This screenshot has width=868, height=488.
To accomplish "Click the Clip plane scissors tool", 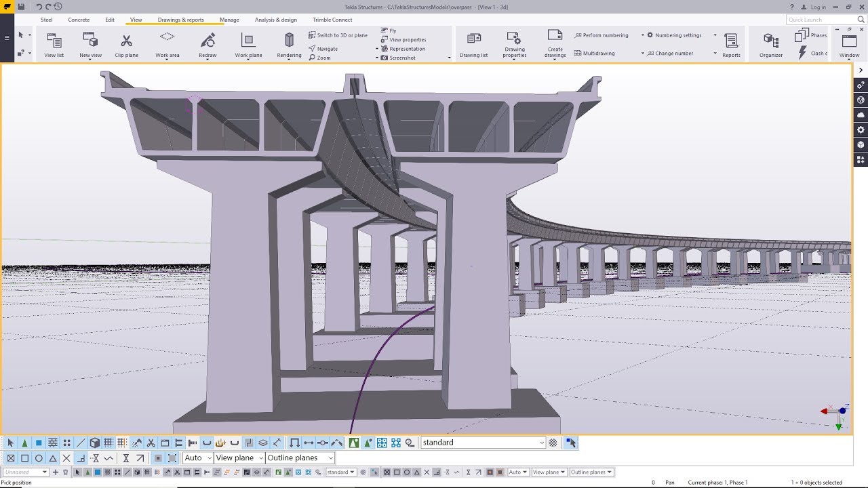I will coord(126,45).
